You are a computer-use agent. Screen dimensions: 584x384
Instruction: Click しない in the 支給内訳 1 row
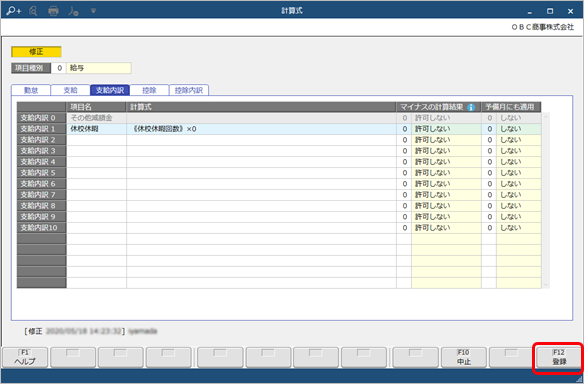tap(518, 129)
